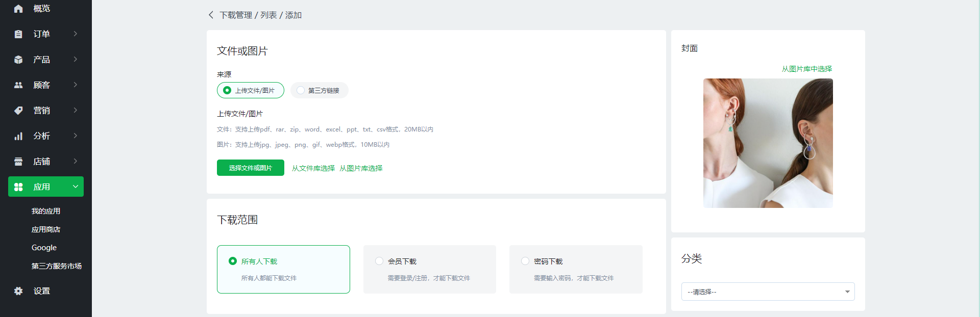Screen dimensions: 980x317
Task: Click the cover image thumbnail
Action: [768, 143]
